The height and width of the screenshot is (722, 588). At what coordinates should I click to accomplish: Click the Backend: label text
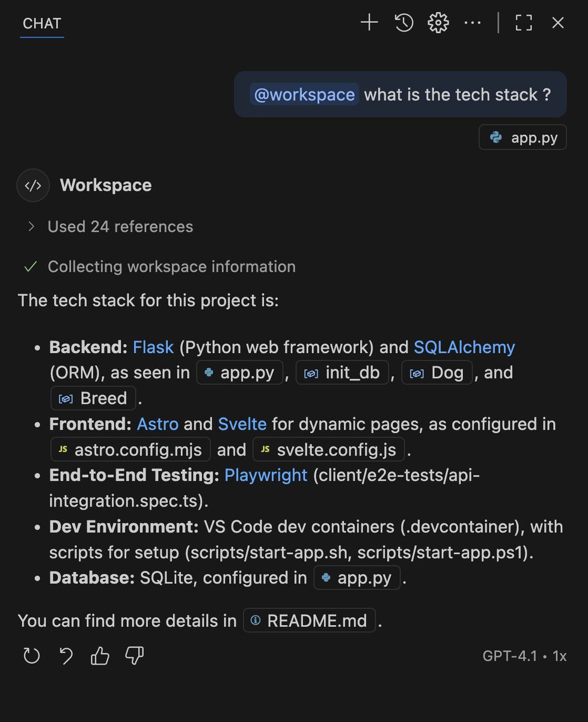pos(88,347)
